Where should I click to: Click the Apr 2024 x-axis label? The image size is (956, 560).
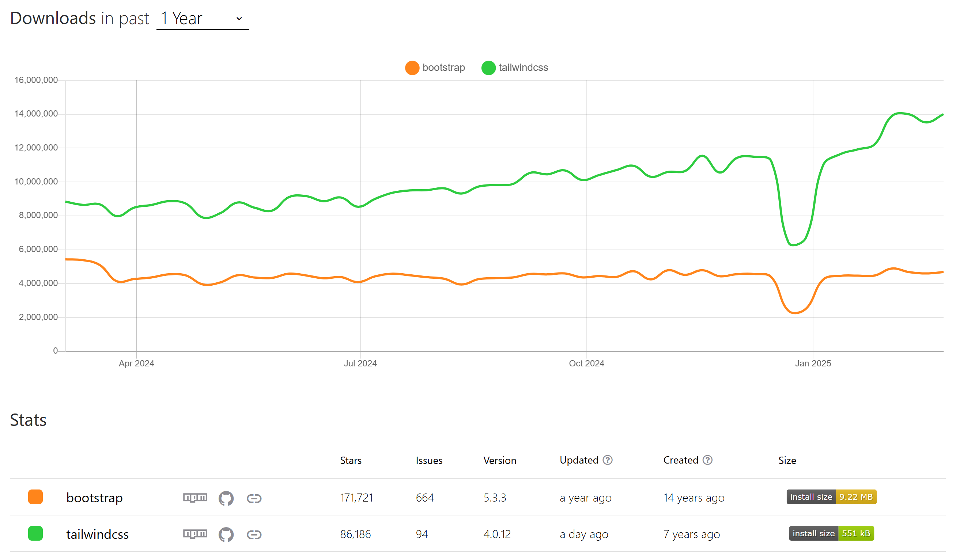(137, 363)
